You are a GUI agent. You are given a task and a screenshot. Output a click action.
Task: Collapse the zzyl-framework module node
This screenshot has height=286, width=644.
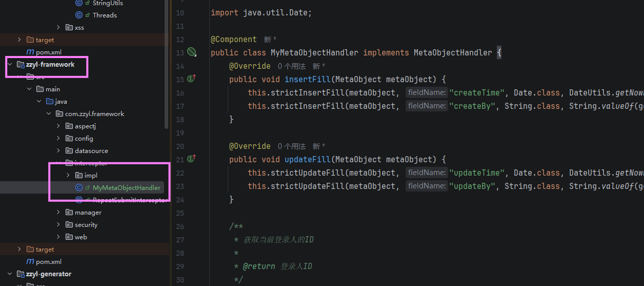pos(10,64)
